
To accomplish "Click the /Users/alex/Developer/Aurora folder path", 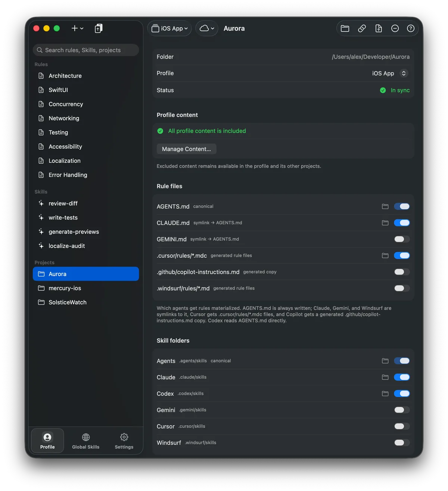I will click(x=370, y=57).
